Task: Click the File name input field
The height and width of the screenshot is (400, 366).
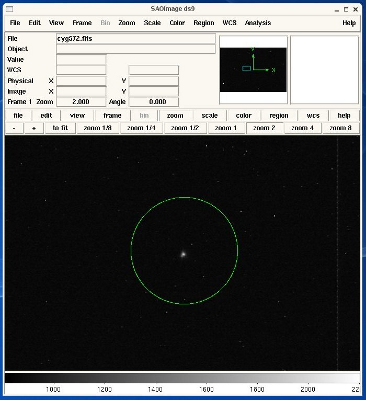Action: point(136,39)
